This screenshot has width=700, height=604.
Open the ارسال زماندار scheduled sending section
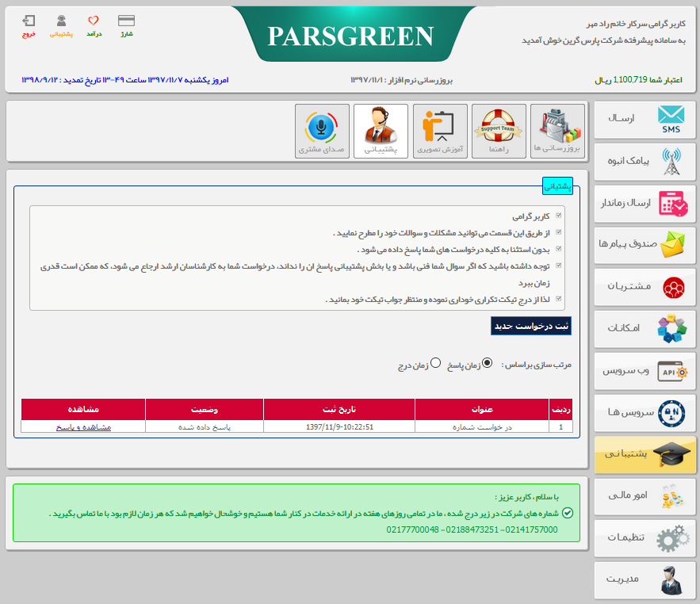point(644,204)
